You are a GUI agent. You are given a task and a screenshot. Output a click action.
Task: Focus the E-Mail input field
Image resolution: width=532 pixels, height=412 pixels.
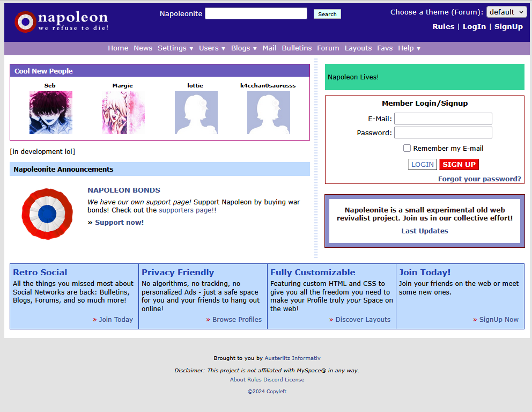(x=443, y=119)
